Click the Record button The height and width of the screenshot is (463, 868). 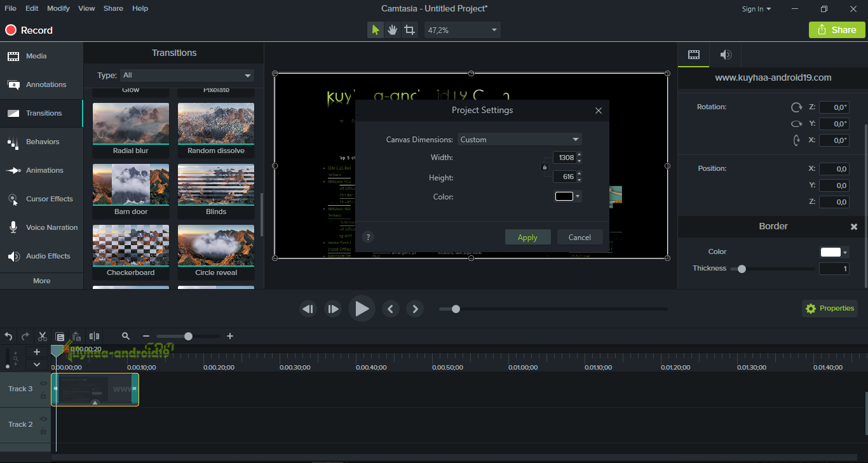[29, 30]
